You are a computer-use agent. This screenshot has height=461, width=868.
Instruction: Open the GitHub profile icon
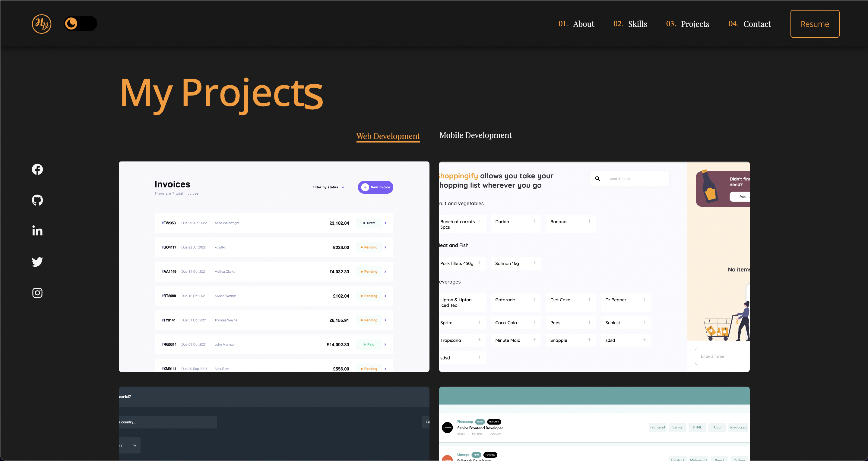(x=37, y=200)
